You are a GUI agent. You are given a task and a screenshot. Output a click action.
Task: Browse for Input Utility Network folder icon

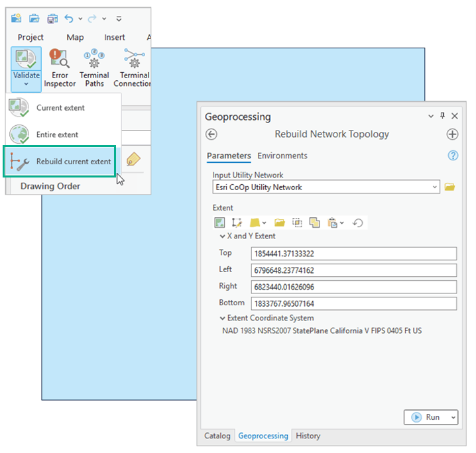pyautogui.click(x=449, y=187)
